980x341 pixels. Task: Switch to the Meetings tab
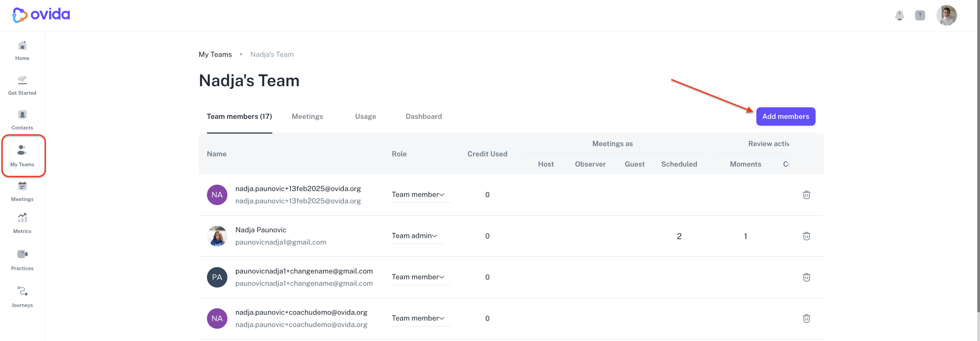(x=307, y=117)
